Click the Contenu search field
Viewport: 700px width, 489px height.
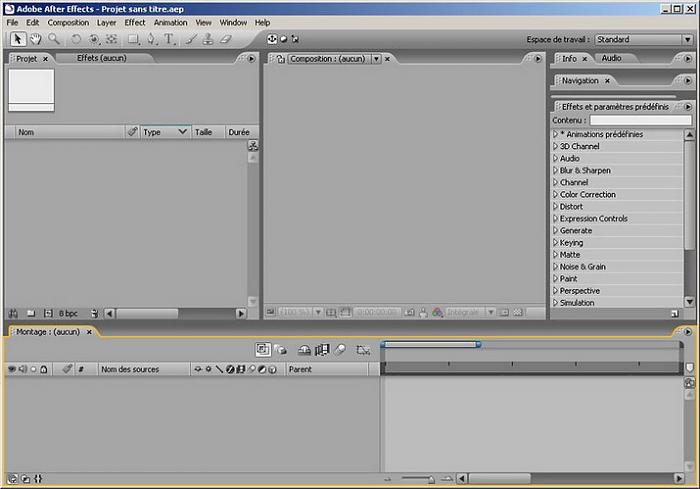(x=641, y=120)
